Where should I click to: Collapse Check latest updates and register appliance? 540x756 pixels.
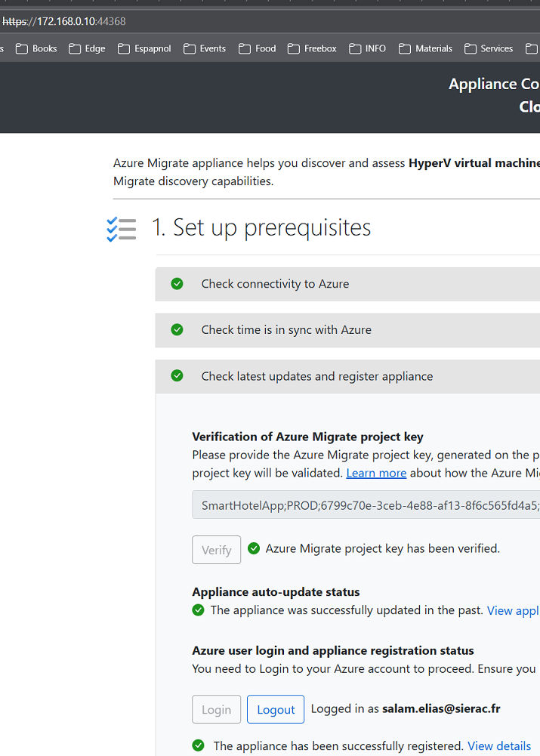pos(347,376)
